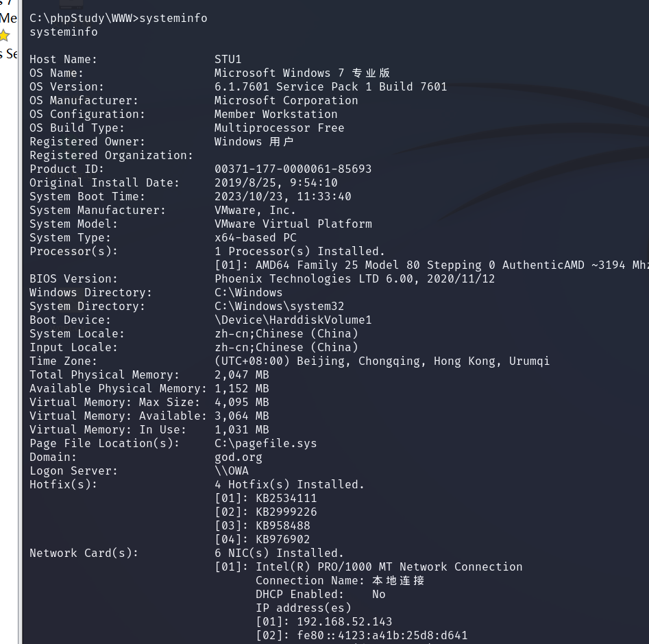
Task: Click the "BIOS Version:" label
Action: coord(74,278)
